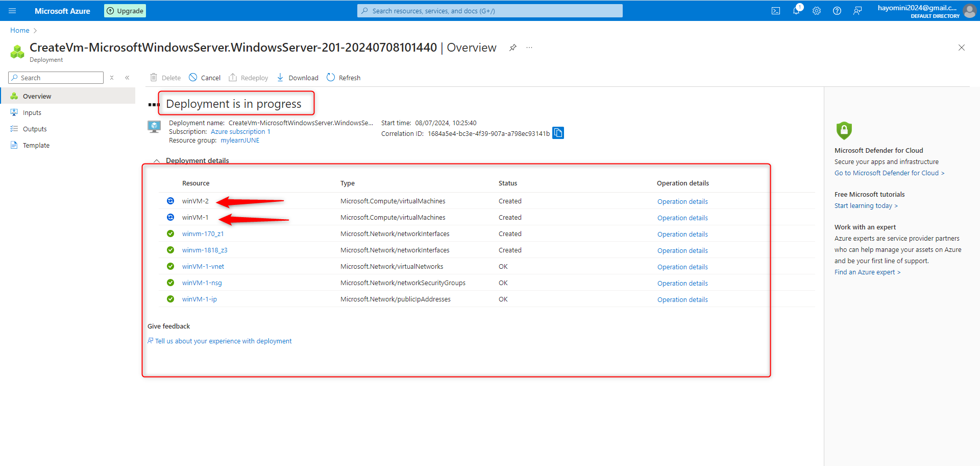Open the feedback icon in top bar
980x466 pixels.
click(857, 11)
